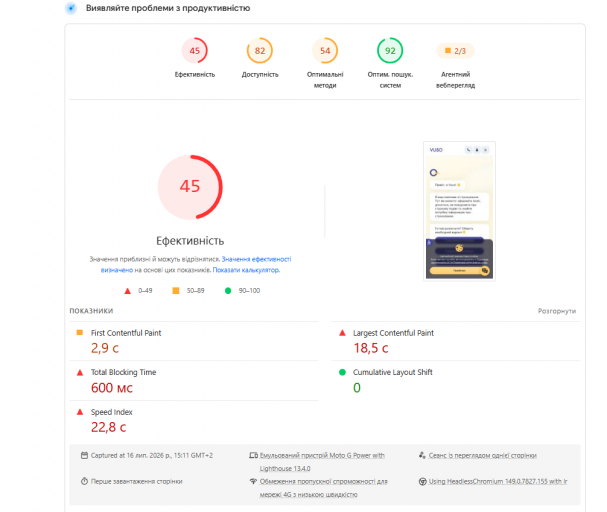Click the orange square 50–89 legend icon
Viewport: 607px width, 512px height.
pyautogui.click(x=176, y=291)
